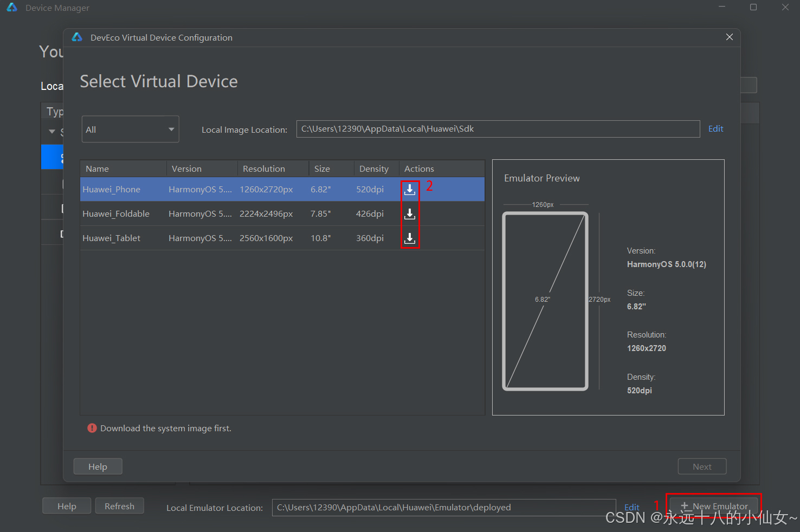Click the Device Manager window logo icon
Image resolution: width=800 pixels, height=532 pixels.
(x=12, y=8)
